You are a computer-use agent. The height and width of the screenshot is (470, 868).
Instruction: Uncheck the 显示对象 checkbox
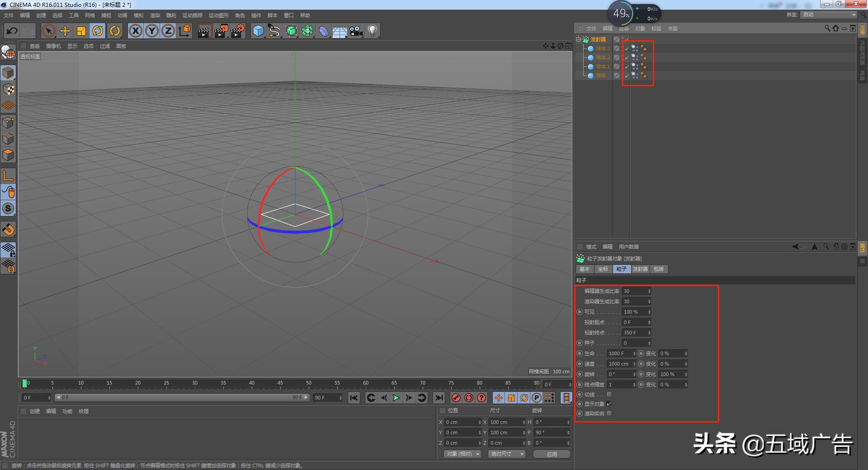609,404
